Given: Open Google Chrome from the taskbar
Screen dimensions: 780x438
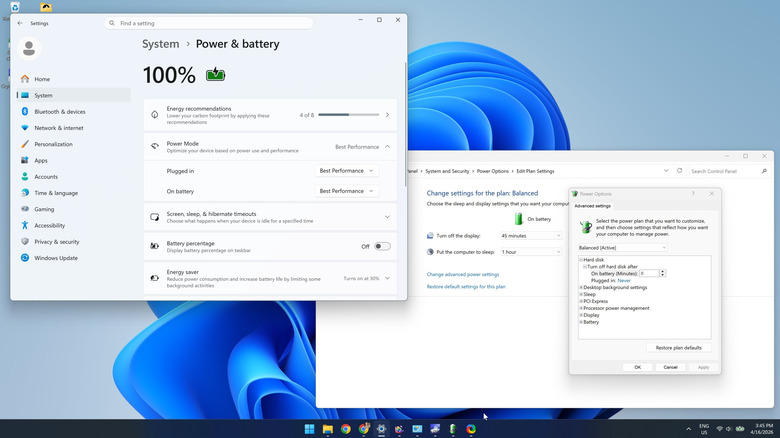Looking at the screenshot, I should pos(345,429).
